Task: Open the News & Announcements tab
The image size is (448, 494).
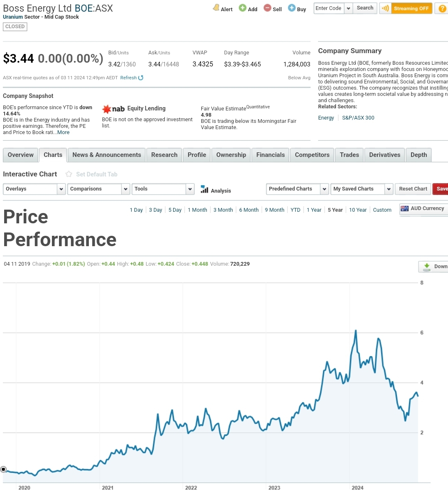Action: 106,155
